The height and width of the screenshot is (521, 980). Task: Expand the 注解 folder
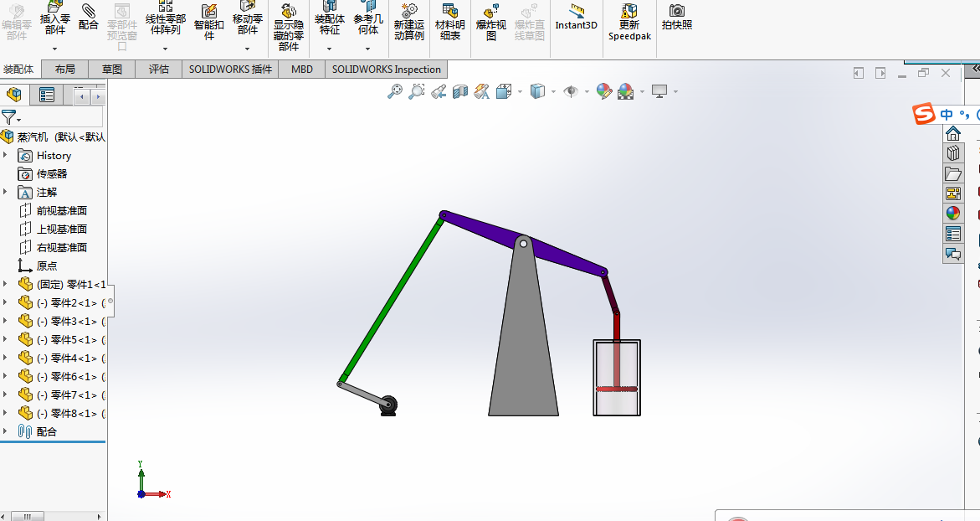click(6, 191)
